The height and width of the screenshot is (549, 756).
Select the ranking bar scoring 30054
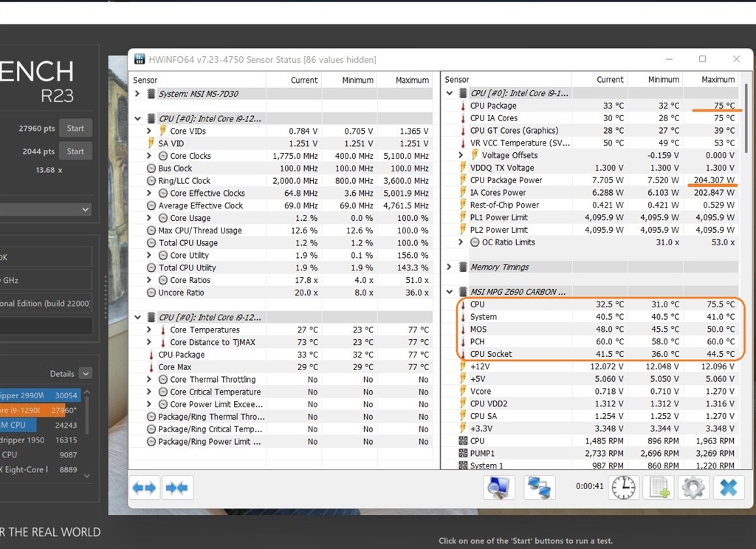(x=40, y=395)
